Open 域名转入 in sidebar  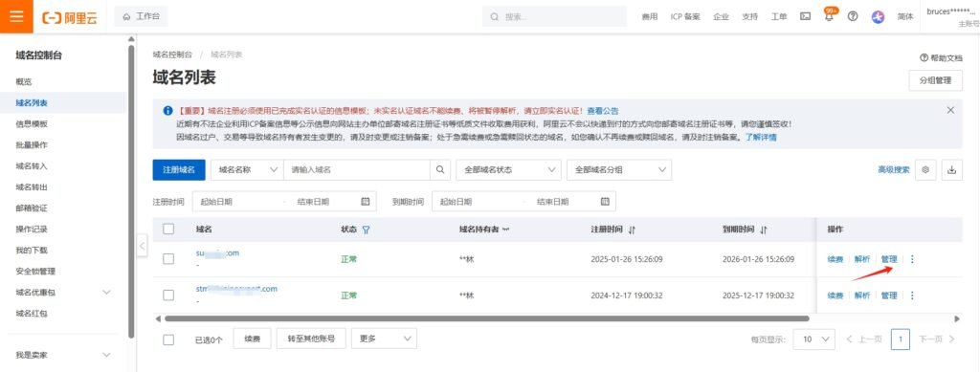(x=32, y=166)
